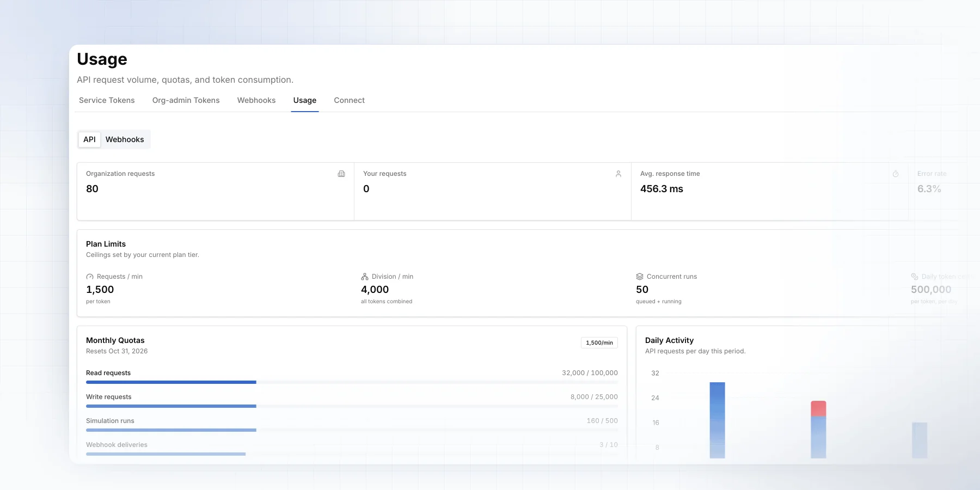Click the Daily token ceiling icon
This screenshot has width=980, height=490.
[915, 277]
